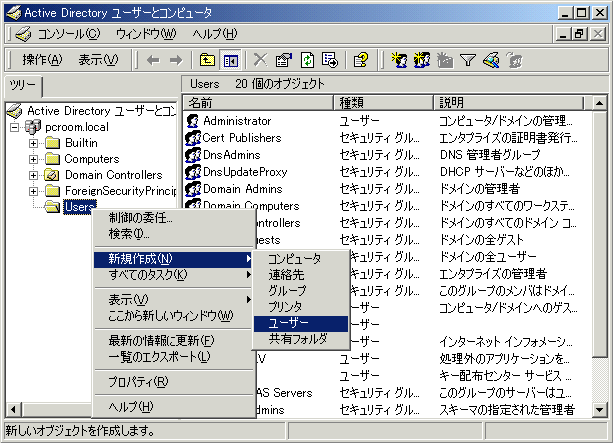Click the Builtin folder icon
The width and height of the screenshot is (613, 443).
(52, 143)
